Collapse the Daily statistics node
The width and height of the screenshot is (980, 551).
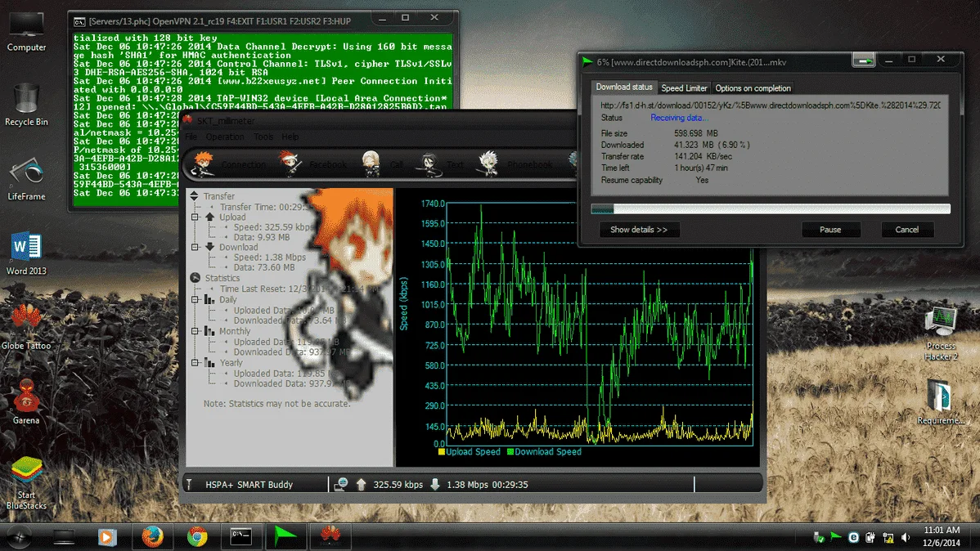coord(195,300)
